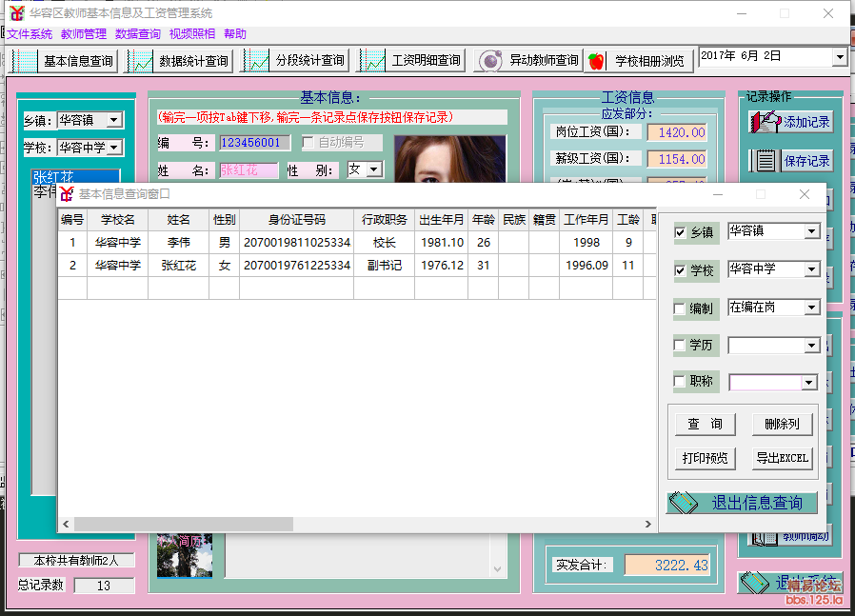The height and width of the screenshot is (616, 855).
Task: Click the 保存记录 icon button
Action: [766, 161]
